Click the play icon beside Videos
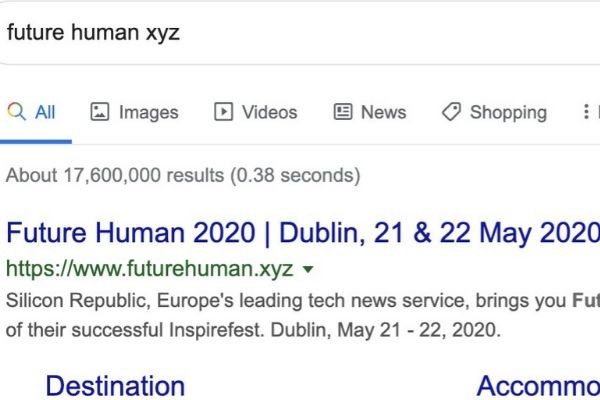Screen dimensions: 600x400 (224, 112)
